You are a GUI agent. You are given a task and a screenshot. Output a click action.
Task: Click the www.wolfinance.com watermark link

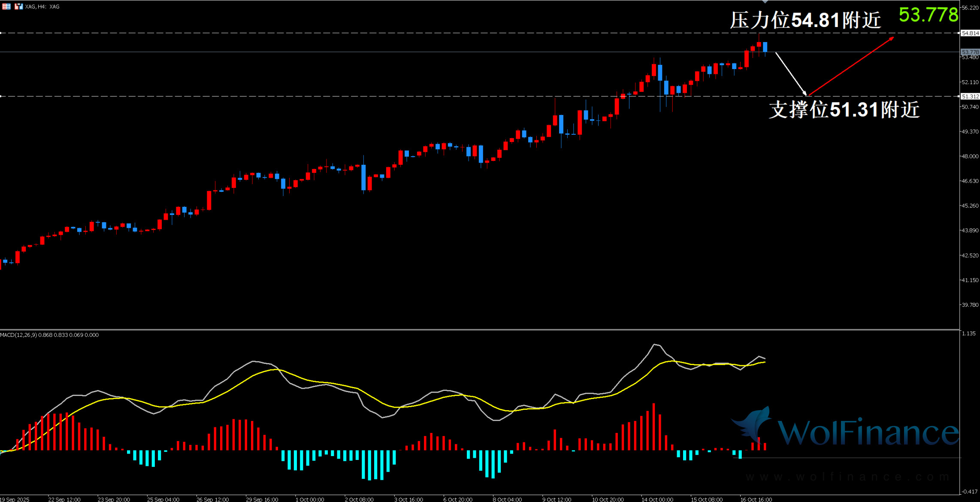click(847, 477)
